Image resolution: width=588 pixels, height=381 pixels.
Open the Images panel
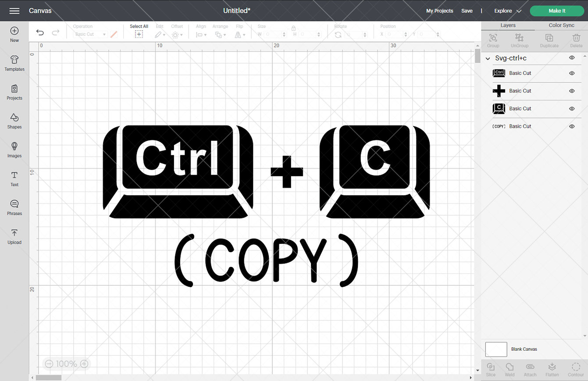pyautogui.click(x=14, y=150)
